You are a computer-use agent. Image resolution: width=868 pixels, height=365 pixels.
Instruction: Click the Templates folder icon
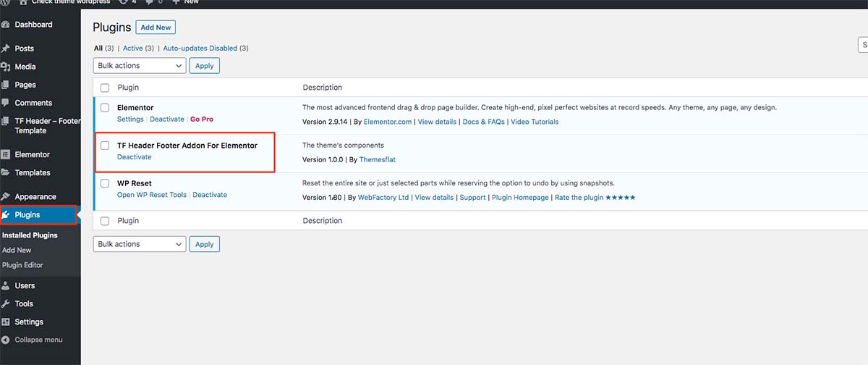click(x=6, y=172)
